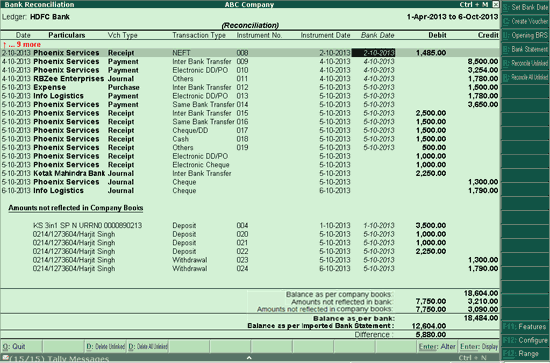
Task: Open the Create Voucher option
Action: pos(525,21)
